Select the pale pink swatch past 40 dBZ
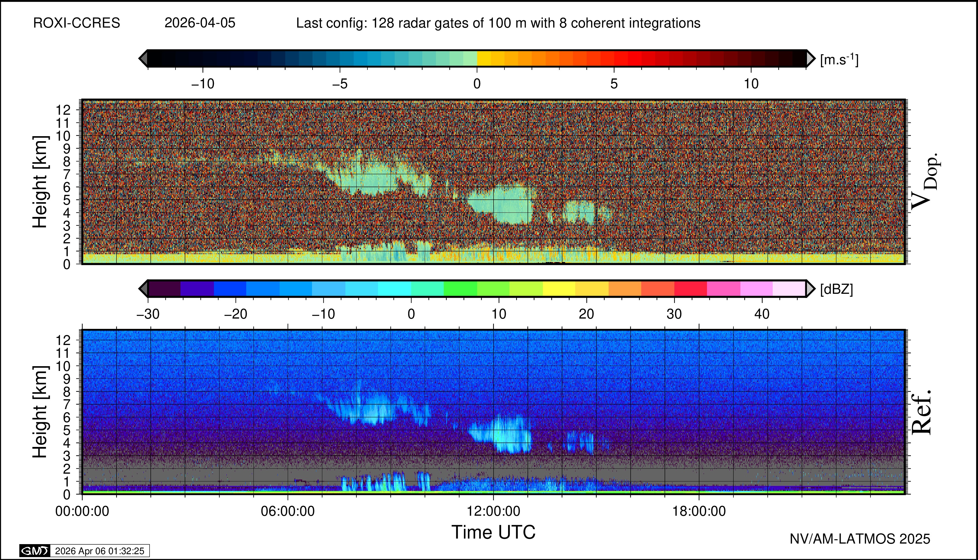Image resolution: width=978 pixels, height=560 pixels. coord(789,288)
